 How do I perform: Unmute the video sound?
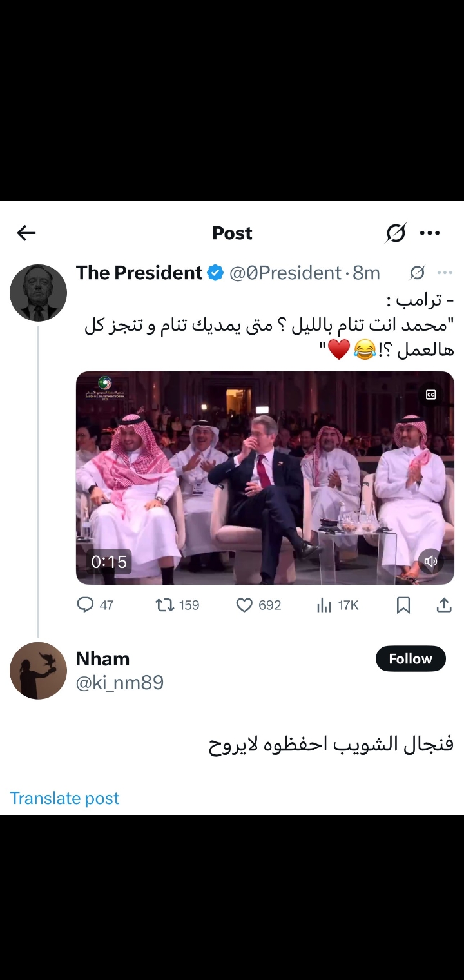click(x=431, y=561)
